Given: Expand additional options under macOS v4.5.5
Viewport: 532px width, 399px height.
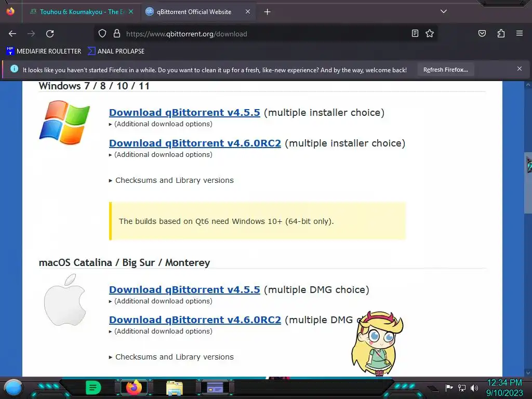Looking at the screenshot, I should click(x=161, y=301).
